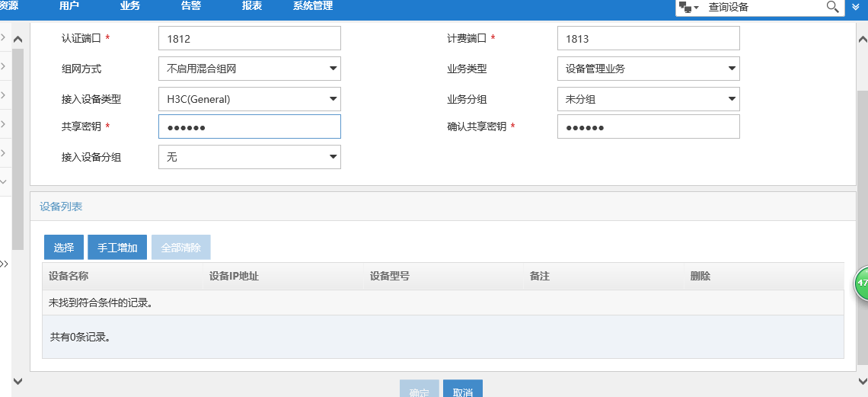Open the device-type selector beside the search box
This screenshot has height=397, width=868.
(x=688, y=7)
